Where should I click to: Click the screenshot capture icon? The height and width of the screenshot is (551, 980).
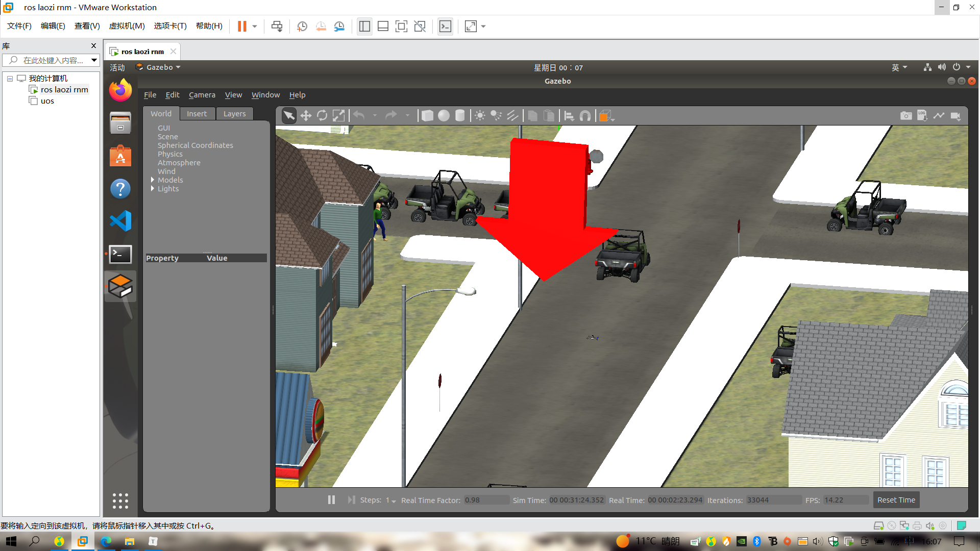click(905, 116)
